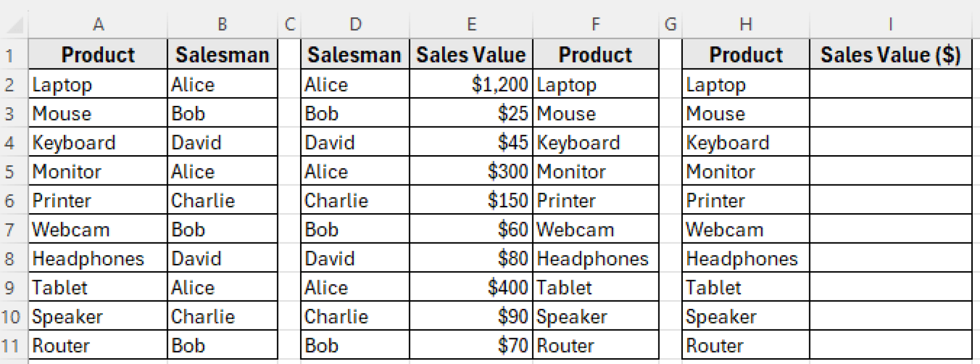Click the $1,200 sales value cell

tap(471, 85)
